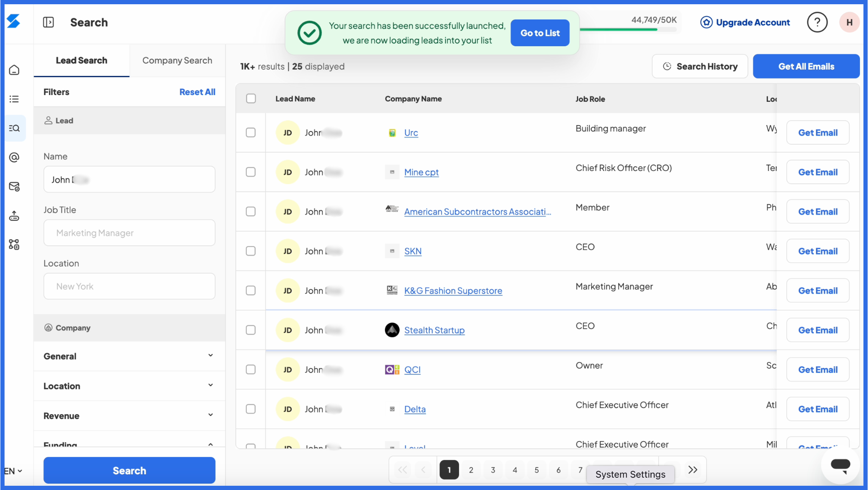The height and width of the screenshot is (490, 868).
Task: Click the JD avatar in Delta row
Action: pyautogui.click(x=287, y=409)
